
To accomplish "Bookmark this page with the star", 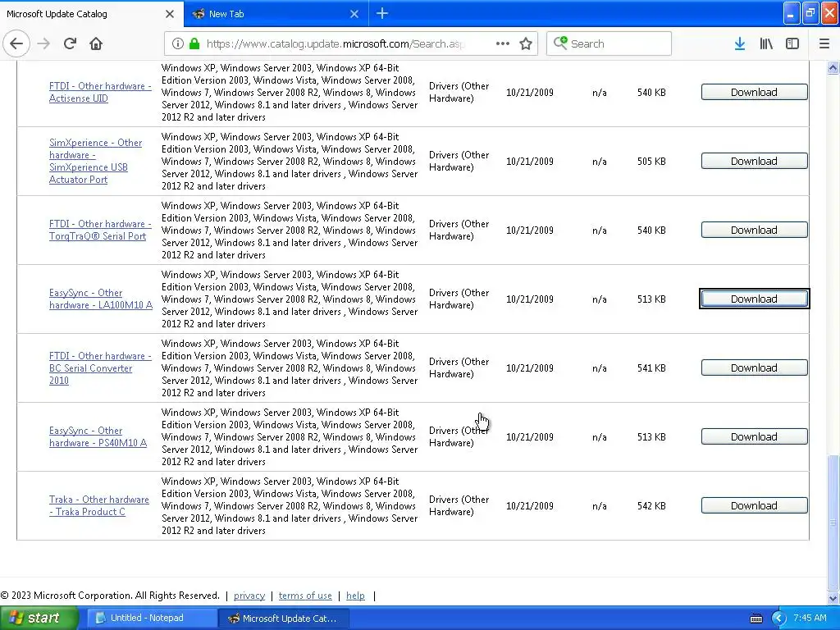I will click(526, 43).
